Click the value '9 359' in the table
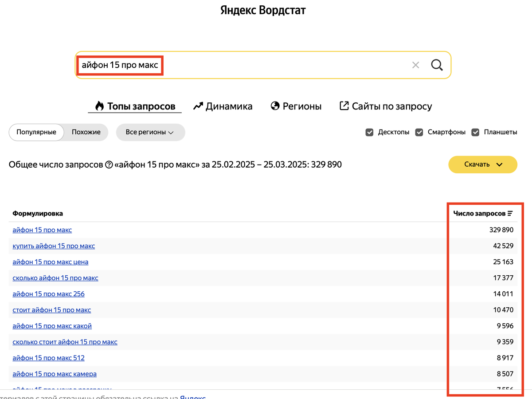 (x=505, y=342)
